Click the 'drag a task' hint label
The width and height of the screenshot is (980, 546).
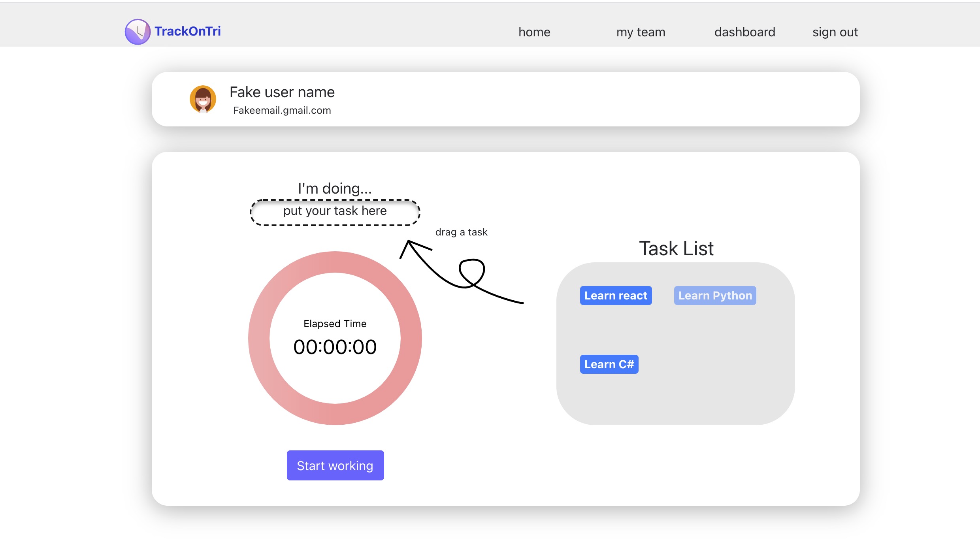tap(461, 232)
